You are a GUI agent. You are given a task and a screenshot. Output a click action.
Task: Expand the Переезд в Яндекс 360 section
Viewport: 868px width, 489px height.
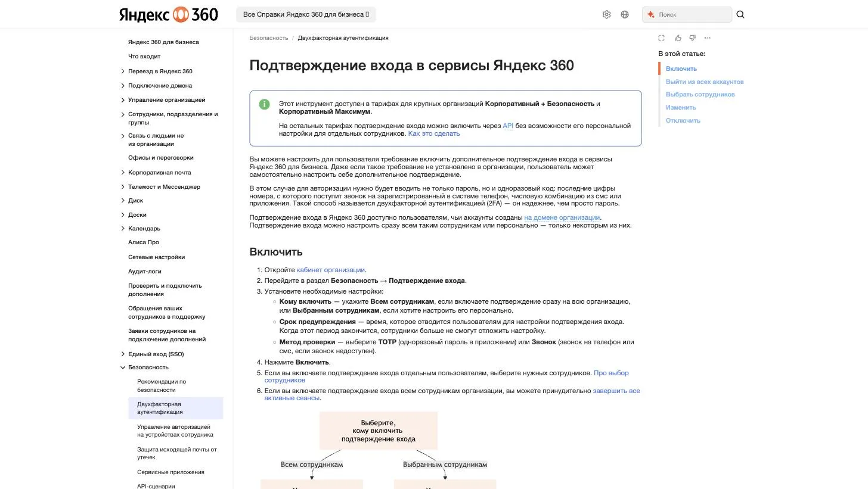click(x=123, y=71)
